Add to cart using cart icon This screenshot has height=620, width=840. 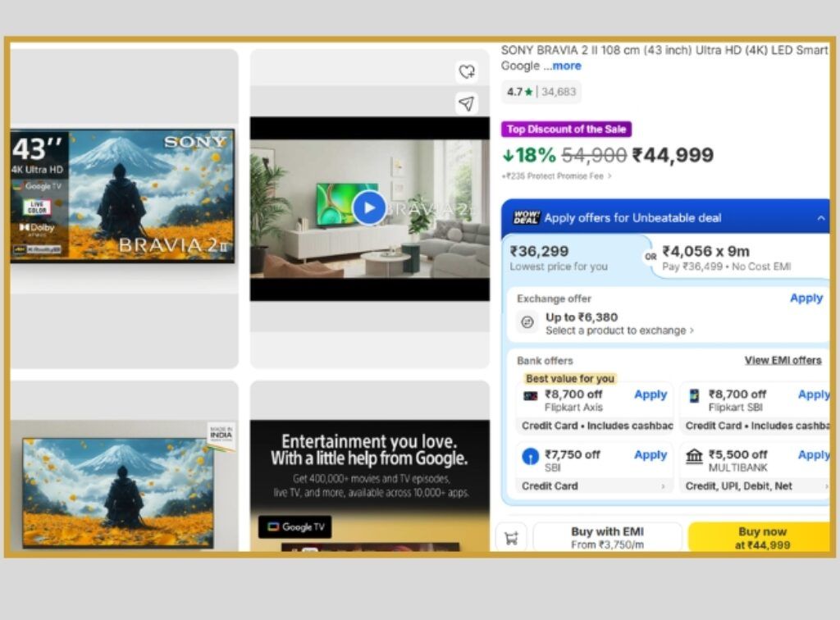[x=512, y=537]
